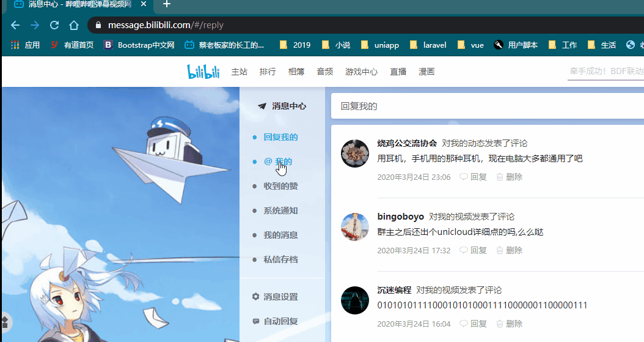
Task: Close the 消息中心 browser tab
Action: 144,4
